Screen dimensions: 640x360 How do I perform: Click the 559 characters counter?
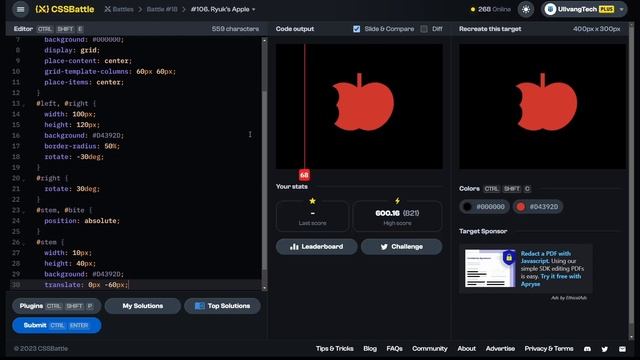[235, 29]
